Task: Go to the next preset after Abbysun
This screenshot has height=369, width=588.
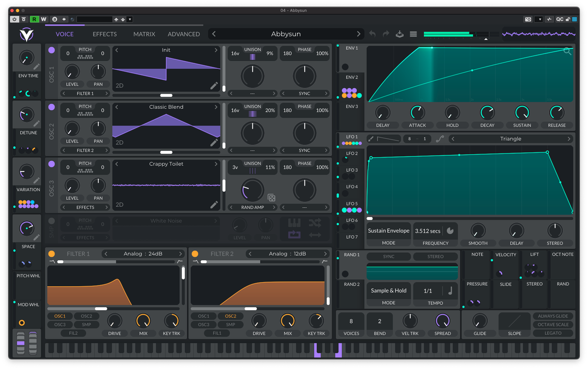Action: [x=359, y=34]
